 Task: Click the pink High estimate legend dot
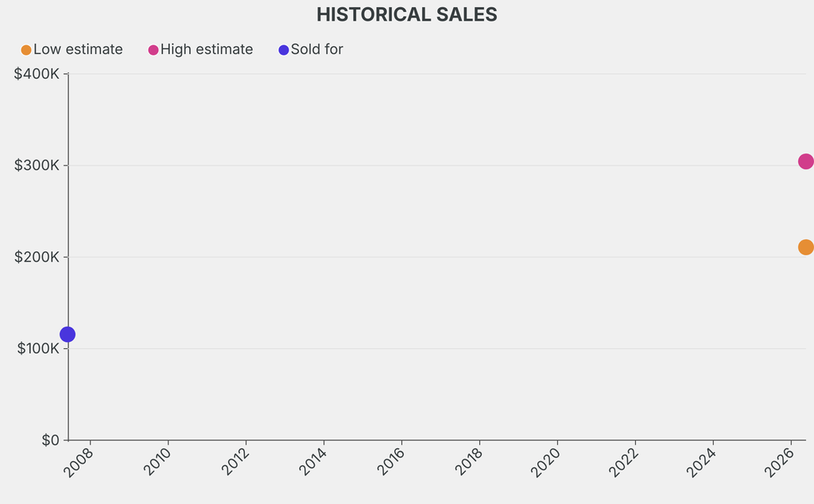[153, 50]
